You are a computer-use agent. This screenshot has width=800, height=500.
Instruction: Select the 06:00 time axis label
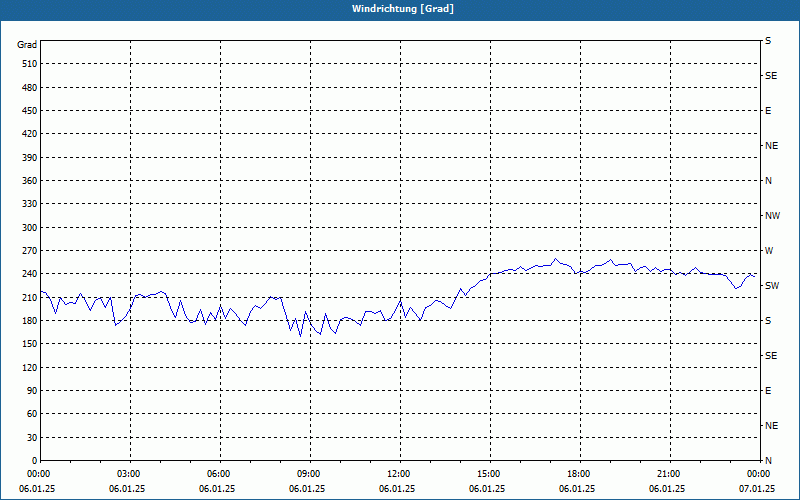(217, 474)
